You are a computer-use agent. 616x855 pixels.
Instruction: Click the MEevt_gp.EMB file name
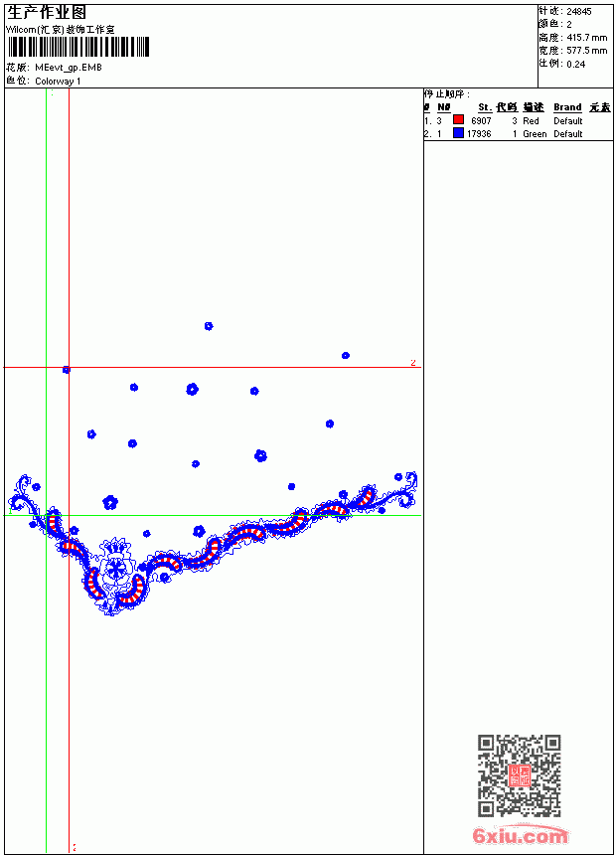(69, 68)
